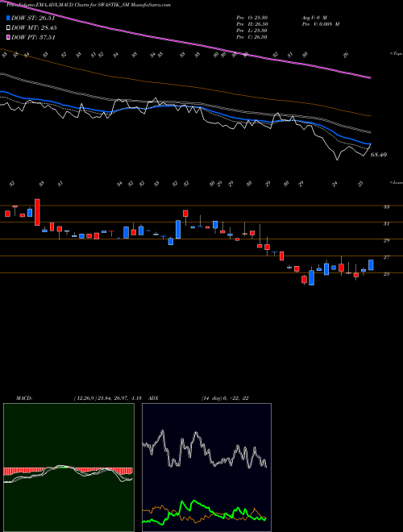Click the MACD '(12,26,9) 25.84, 26.97, -1.13' values

[x=107, y=398]
